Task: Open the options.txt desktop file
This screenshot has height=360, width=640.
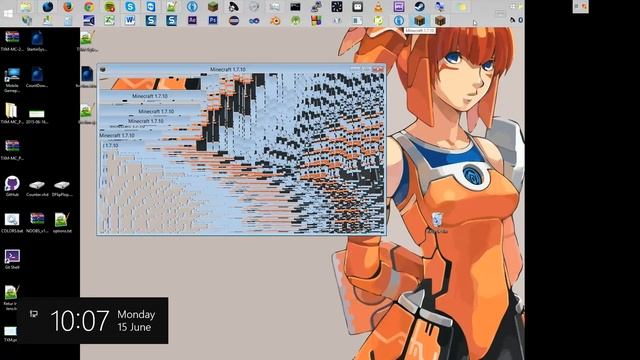Action: coord(62,223)
